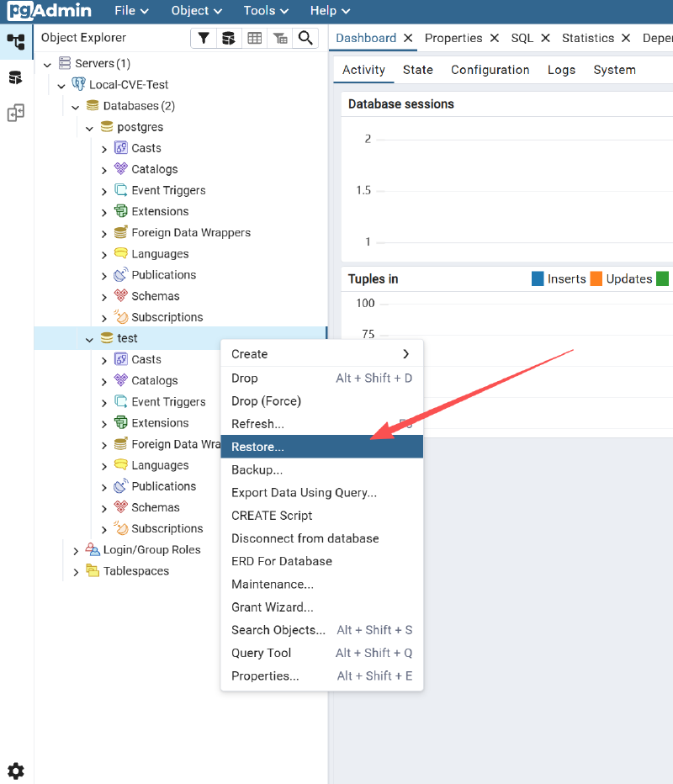Click Extensions icon under postgres

pos(121,211)
